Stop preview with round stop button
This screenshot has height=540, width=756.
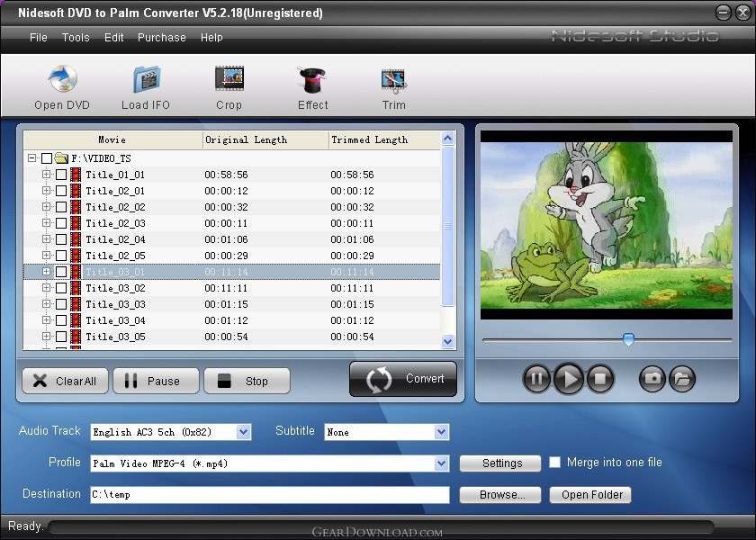pyautogui.click(x=600, y=379)
